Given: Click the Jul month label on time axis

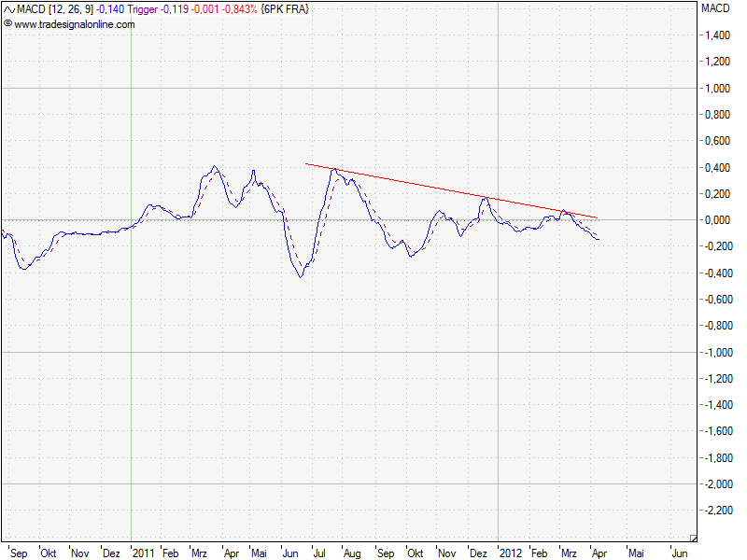Looking at the screenshot, I should point(318,553).
